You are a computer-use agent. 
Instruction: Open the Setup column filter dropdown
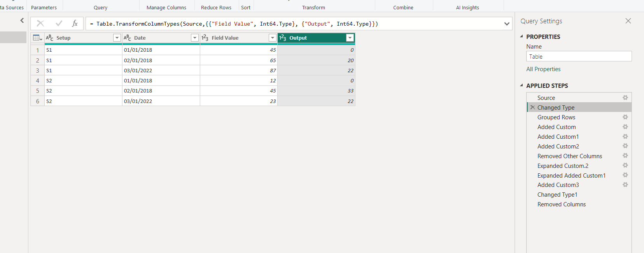pos(117,38)
